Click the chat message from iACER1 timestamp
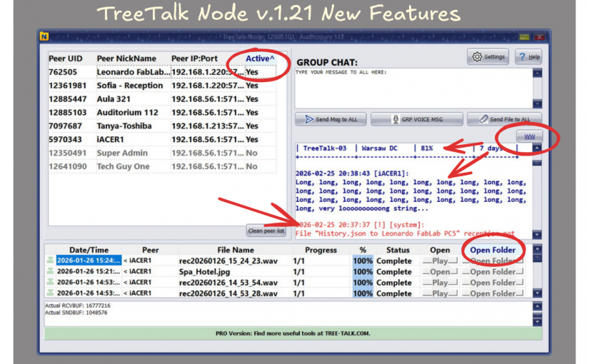This screenshot has height=364, width=589. [352, 173]
